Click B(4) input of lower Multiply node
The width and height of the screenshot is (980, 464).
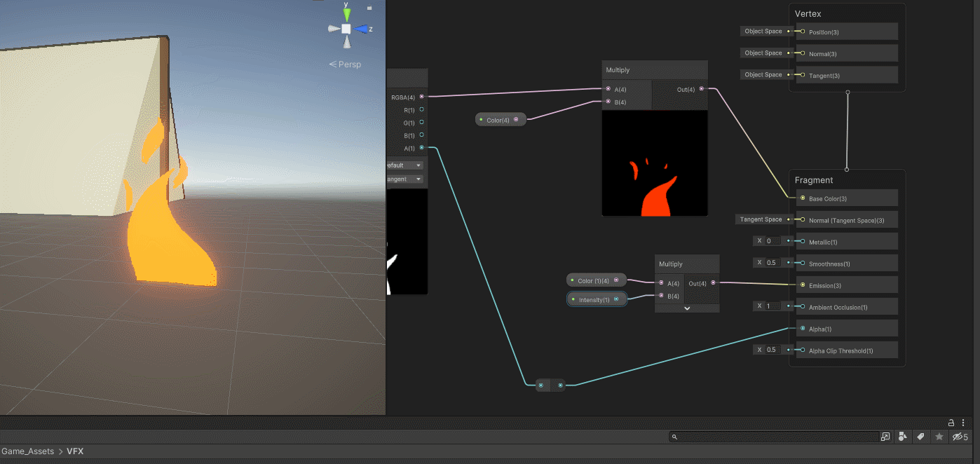(660, 295)
